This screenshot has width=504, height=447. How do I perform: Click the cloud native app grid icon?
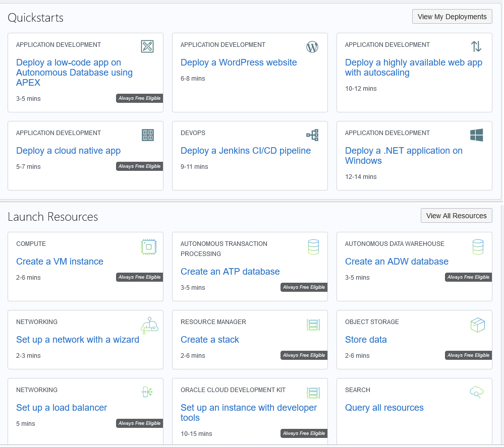148,135
